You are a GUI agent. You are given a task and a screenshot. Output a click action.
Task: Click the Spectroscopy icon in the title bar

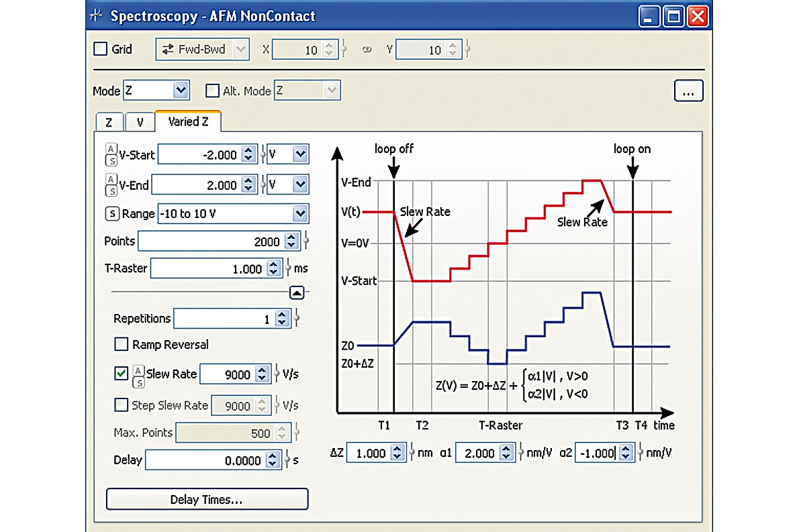point(96,16)
